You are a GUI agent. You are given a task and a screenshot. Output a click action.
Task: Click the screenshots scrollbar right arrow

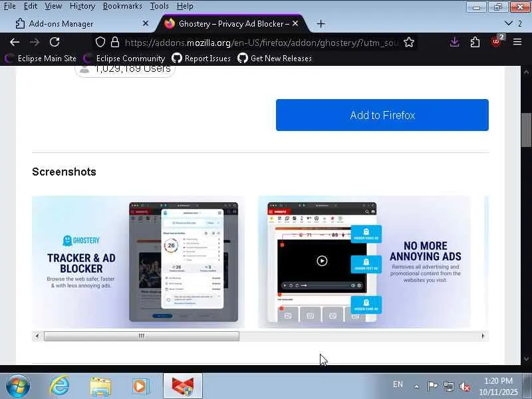(x=483, y=336)
